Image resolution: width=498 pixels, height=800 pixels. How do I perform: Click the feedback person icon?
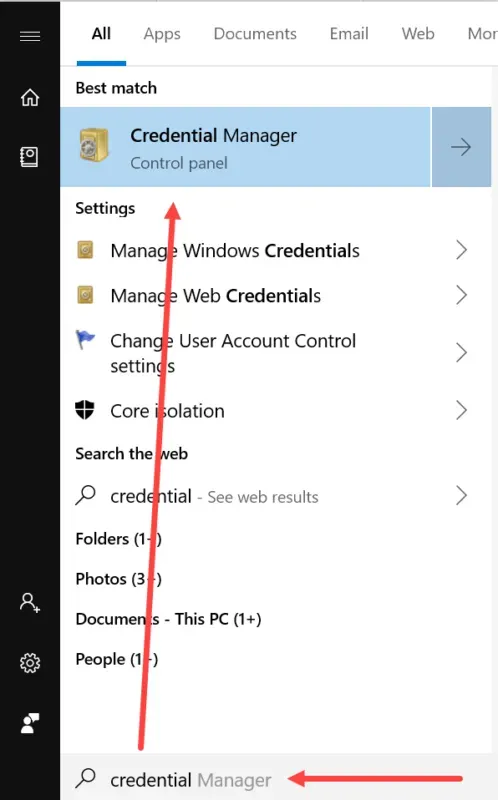pos(30,723)
